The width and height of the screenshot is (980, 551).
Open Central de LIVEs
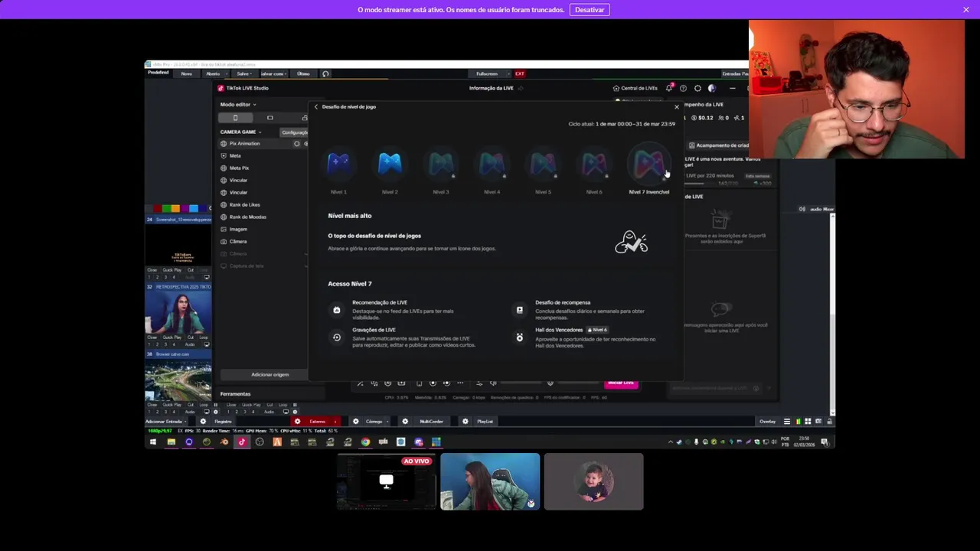(x=635, y=88)
